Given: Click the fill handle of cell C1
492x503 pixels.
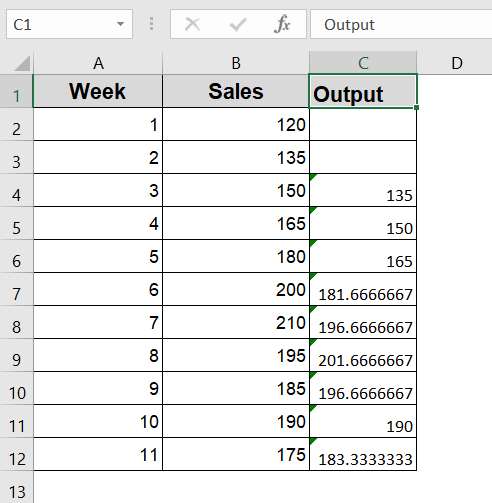Looking at the screenshot, I should [x=416, y=107].
